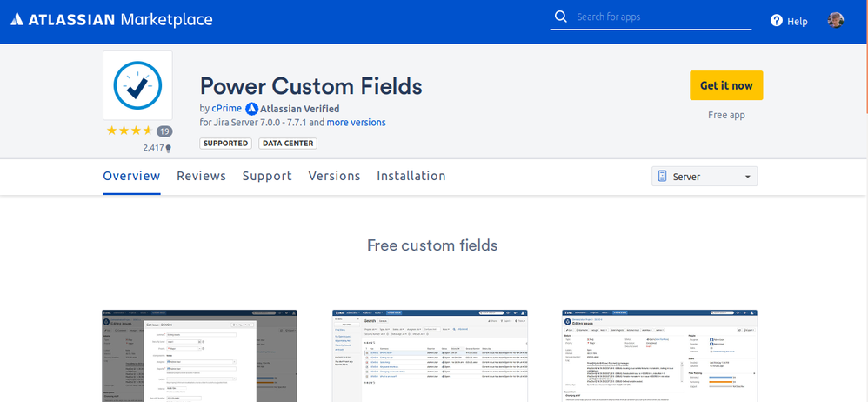The height and width of the screenshot is (402, 868).
Task: Click the Atlassian Verified badge icon
Action: [x=252, y=109]
